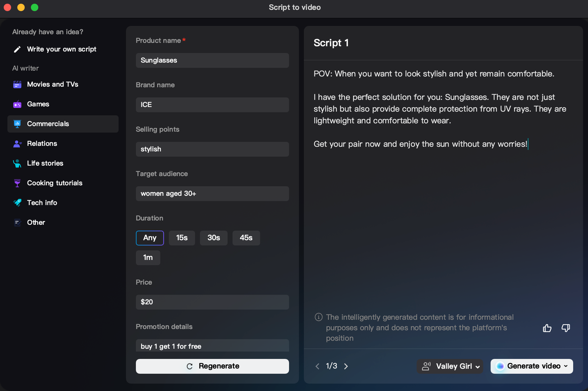Select the 15s duration option

[181, 238]
